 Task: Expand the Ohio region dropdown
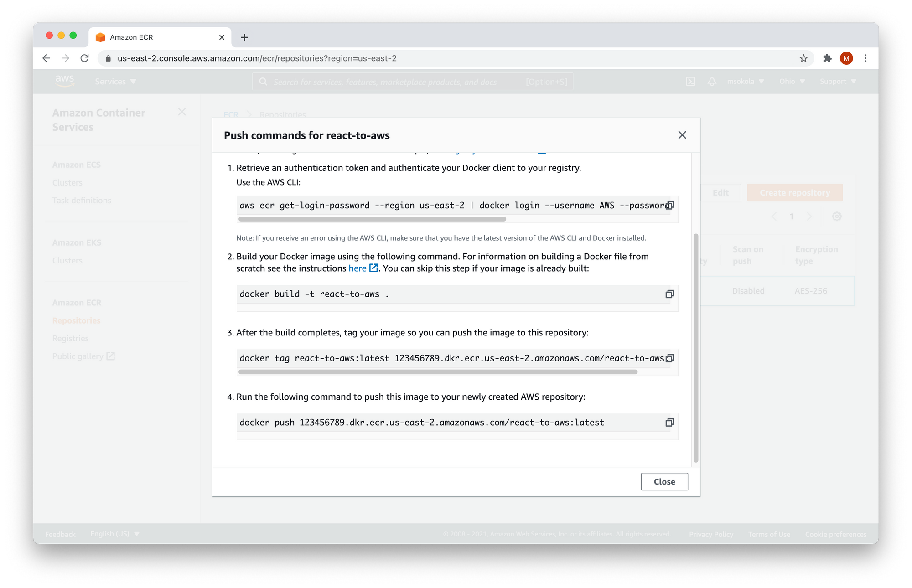pyautogui.click(x=792, y=82)
